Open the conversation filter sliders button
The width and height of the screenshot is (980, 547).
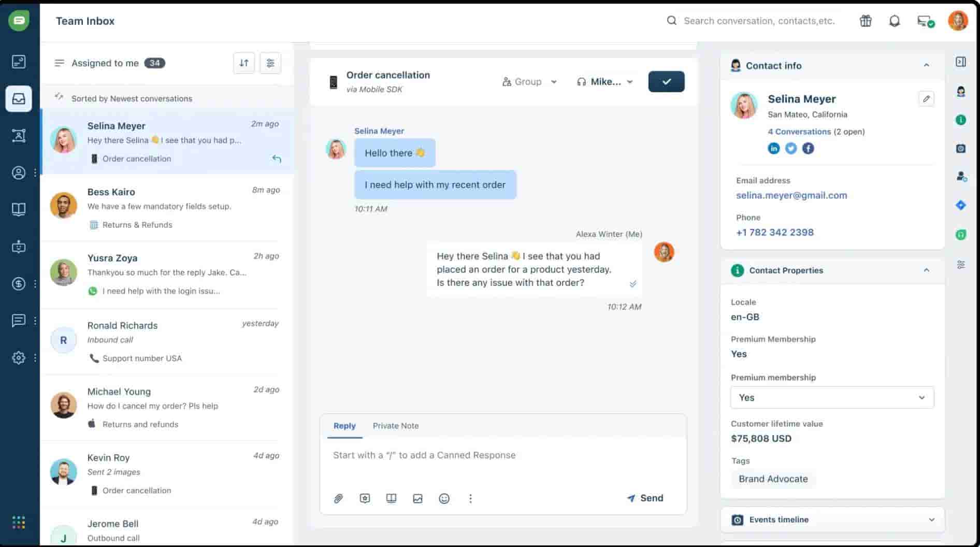point(270,63)
